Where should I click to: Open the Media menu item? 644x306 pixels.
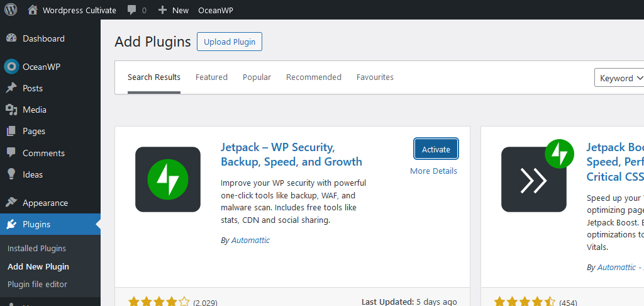[x=35, y=110]
